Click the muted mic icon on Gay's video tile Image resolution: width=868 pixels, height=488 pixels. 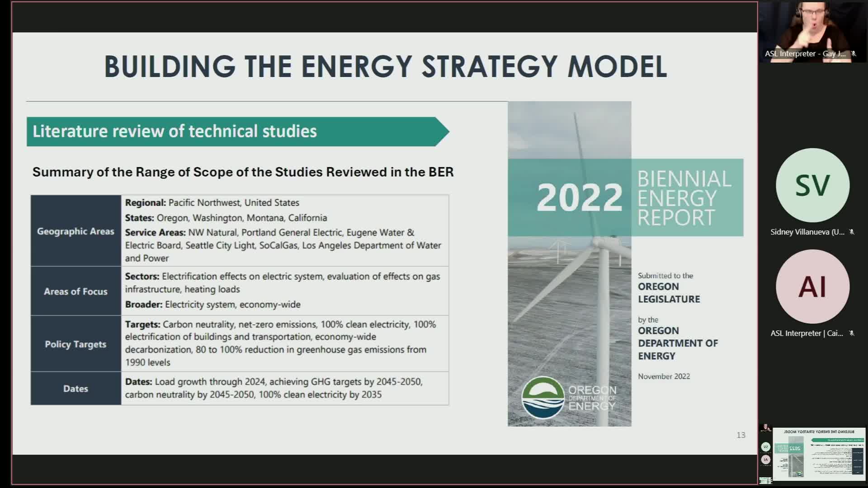point(854,54)
